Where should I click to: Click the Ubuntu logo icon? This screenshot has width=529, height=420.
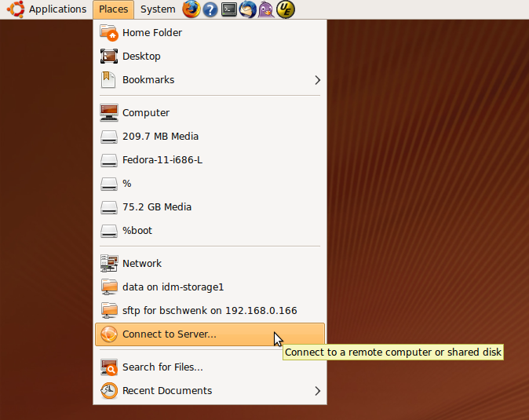(x=16, y=9)
